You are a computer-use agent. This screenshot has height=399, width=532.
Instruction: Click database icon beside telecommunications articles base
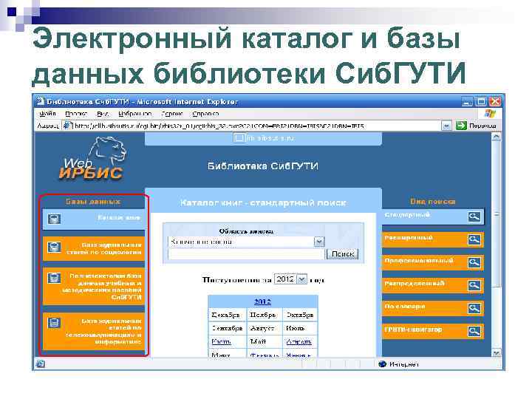pyautogui.click(x=54, y=323)
